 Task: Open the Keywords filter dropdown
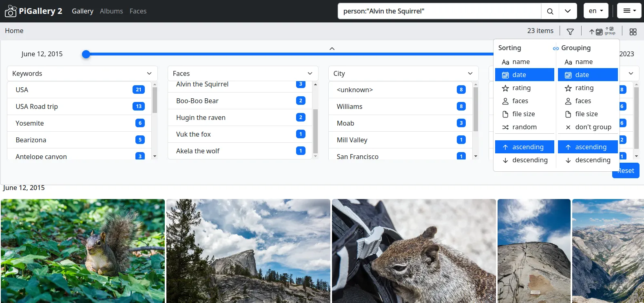(x=82, y=73)
